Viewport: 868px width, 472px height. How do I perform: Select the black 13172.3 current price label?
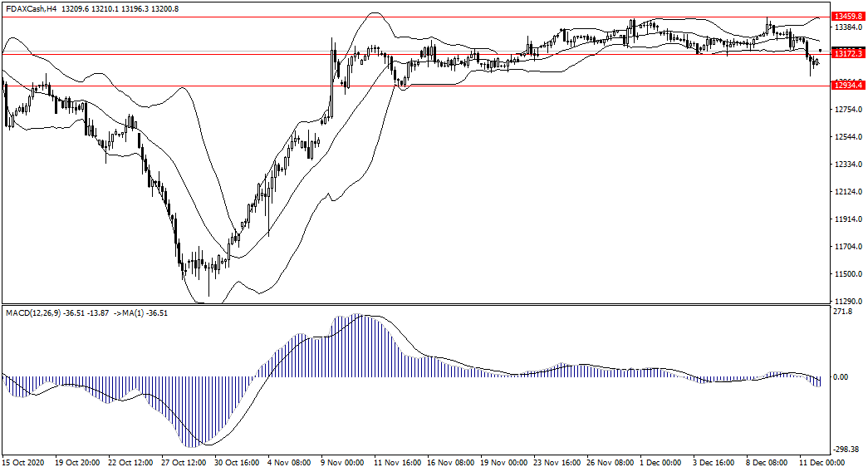pos(849,53)
